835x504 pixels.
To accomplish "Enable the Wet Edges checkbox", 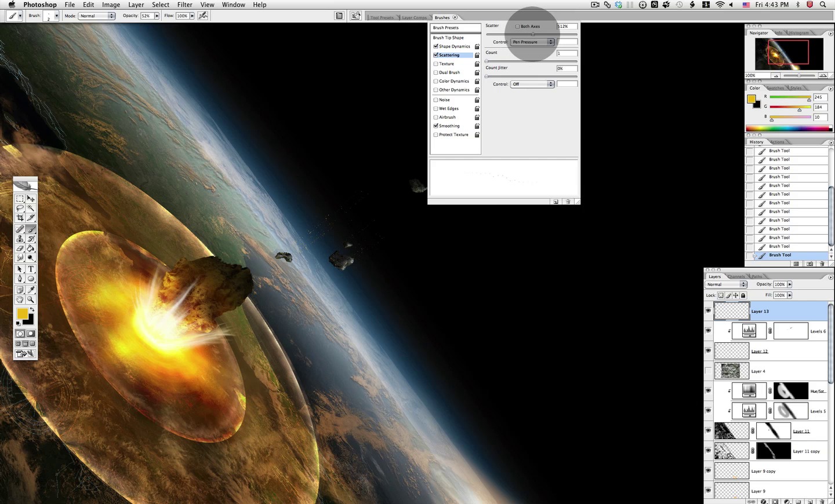I will (436, 108).
